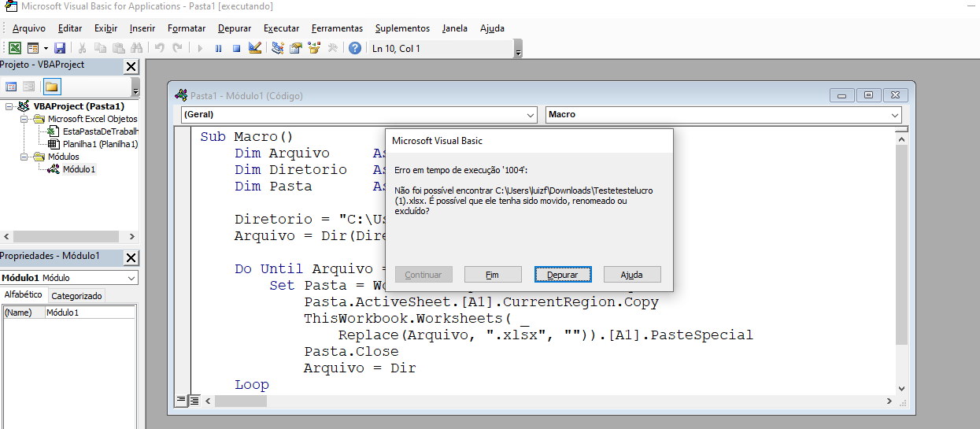This screenshot has width=980, height=429.
Task: Toggle Full Module View at code window bottom
Action: [194, 401]
